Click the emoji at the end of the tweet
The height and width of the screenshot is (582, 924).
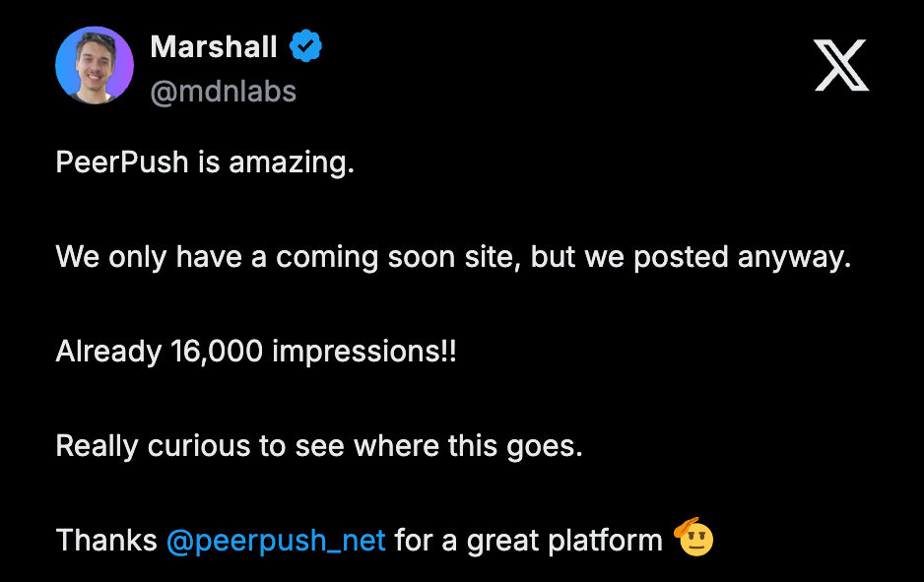pos(693,539)
